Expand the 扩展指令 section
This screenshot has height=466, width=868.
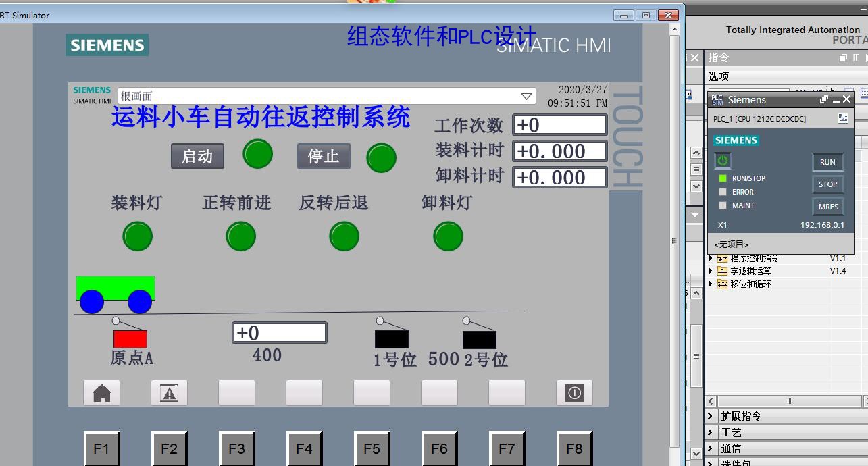[x=711, y=416]
